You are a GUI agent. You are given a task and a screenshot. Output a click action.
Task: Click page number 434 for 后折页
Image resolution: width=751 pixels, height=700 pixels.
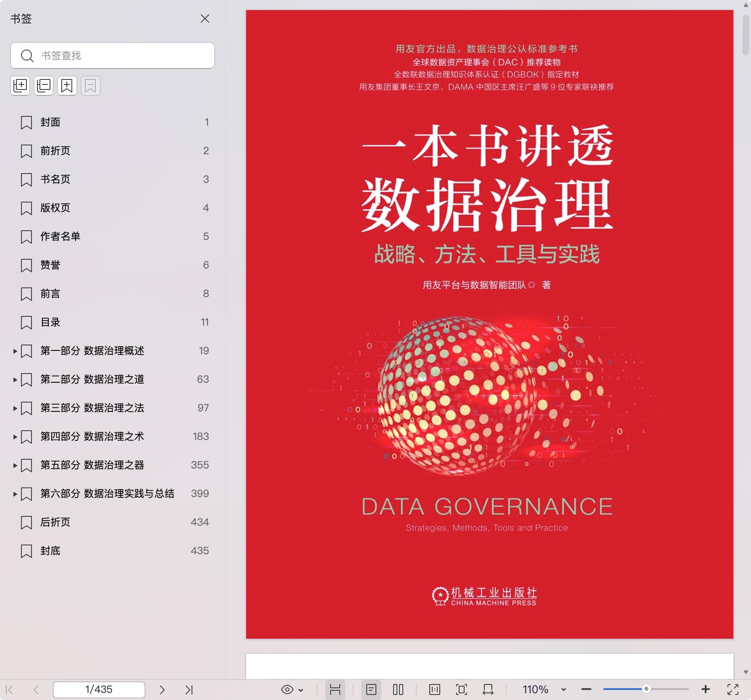[200, 522]
